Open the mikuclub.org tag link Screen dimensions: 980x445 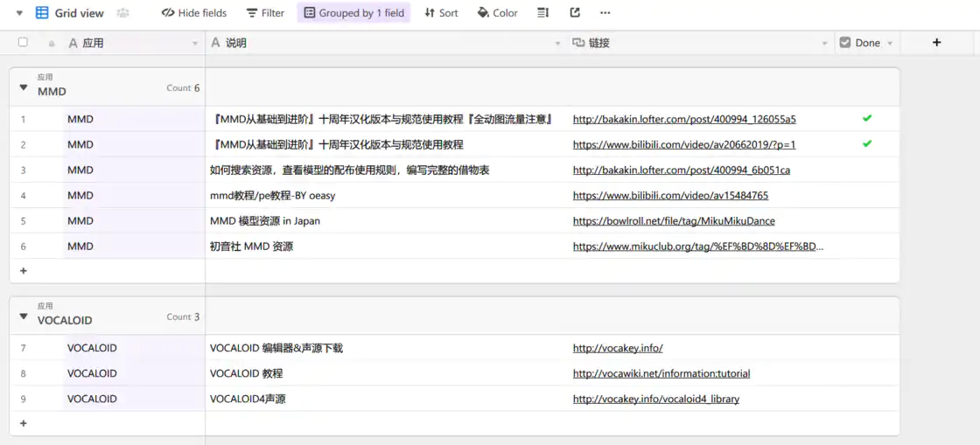(x=698, y=247)
